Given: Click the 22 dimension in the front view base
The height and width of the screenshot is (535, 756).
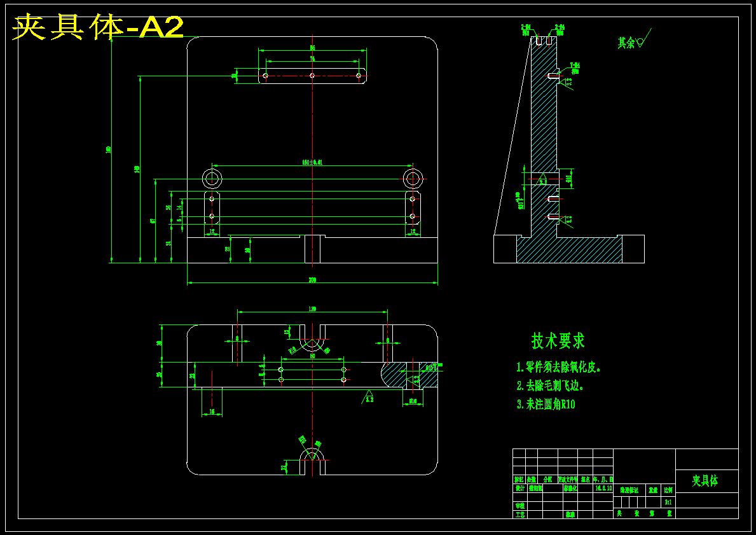Looking at the screenshot, I should pyautogui.click(x=228, y=249).
